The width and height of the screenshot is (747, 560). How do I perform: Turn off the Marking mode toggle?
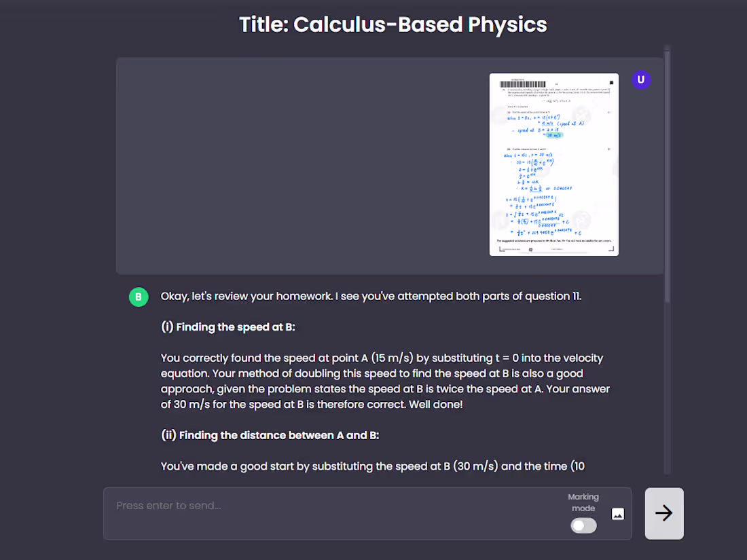[x=583, y=525]
